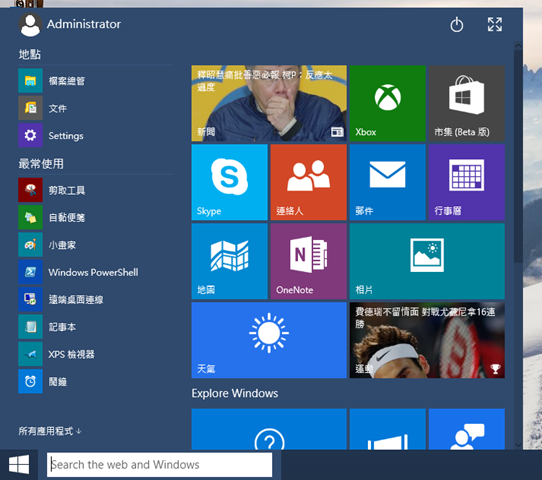The width and height of the screenshot is (542, 480).
Task: Open Settings from the places list
Action: pyautogui.click(x=95, y=135)
